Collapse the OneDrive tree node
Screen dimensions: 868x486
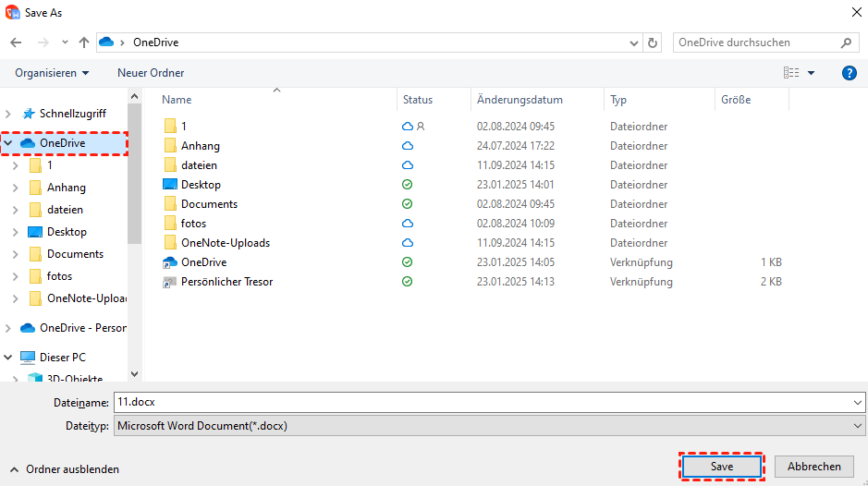[x=8, y=143]
